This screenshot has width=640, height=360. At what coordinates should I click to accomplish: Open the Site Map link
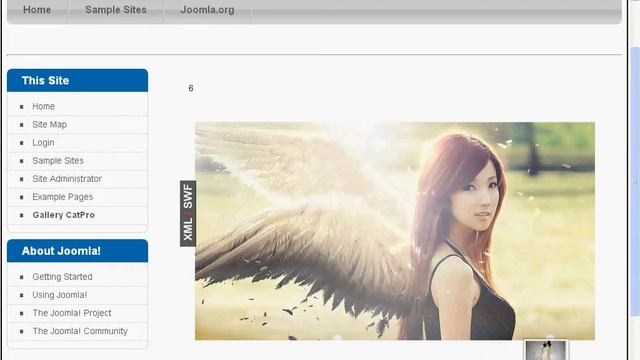(x=49, y=124)
